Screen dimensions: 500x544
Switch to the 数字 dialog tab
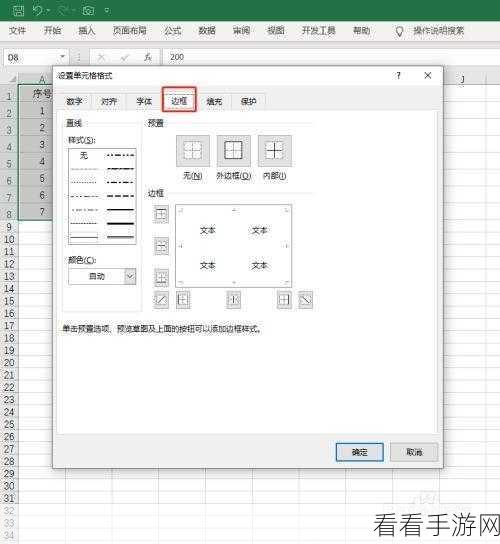[x=74, y=102]
